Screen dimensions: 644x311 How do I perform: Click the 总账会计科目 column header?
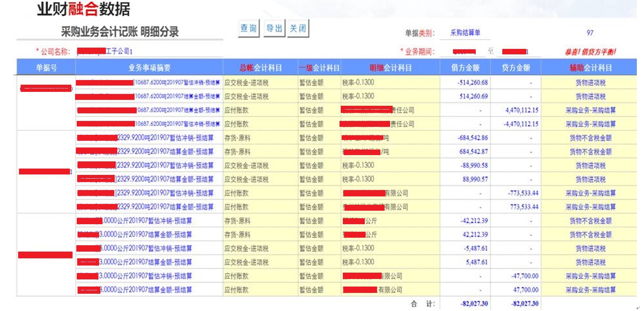click(x=260, y=67)
